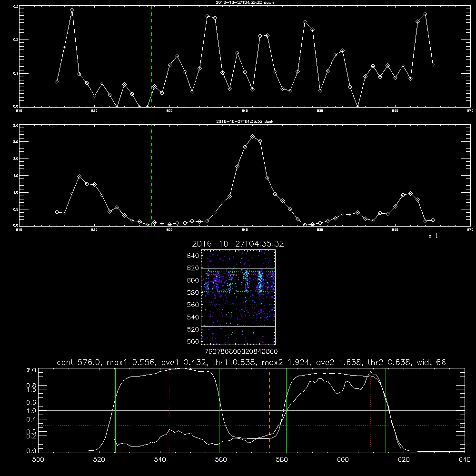The height and width of the screenshot is (476, 476).
Task: Click the 640 label on spectrogram y-axis
Action: tap(193, 256)
